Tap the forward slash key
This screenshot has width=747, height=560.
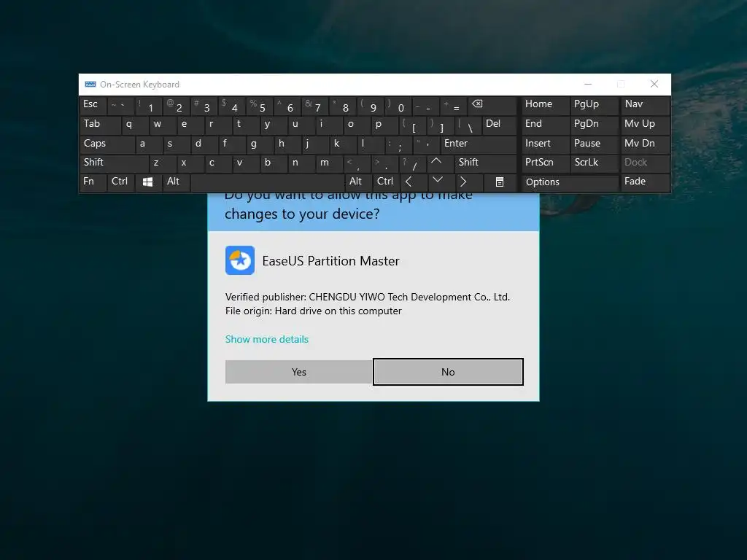(413, 163)
